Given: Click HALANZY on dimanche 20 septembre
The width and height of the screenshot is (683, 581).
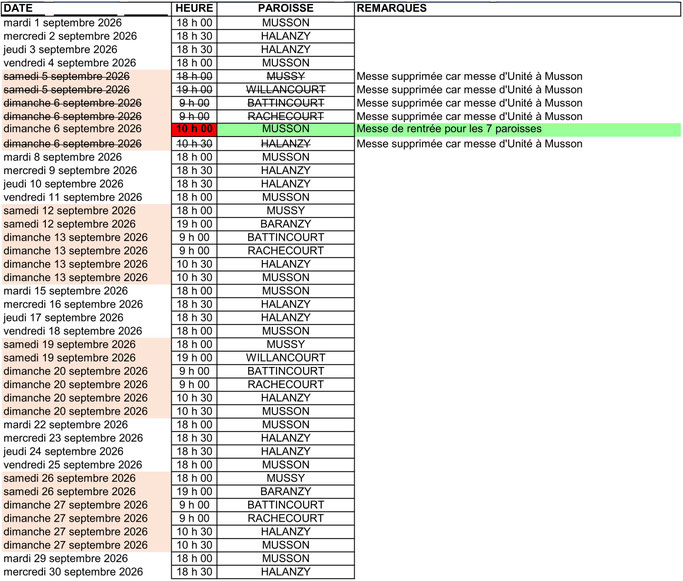Looking at the screenshot, I should click(x=286, y=398).
